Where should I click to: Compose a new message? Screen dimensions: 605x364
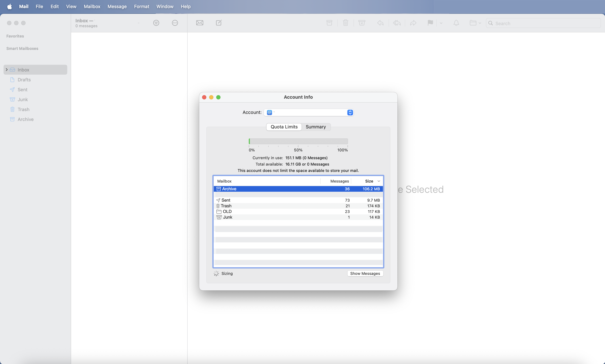[x=219, y=23]
